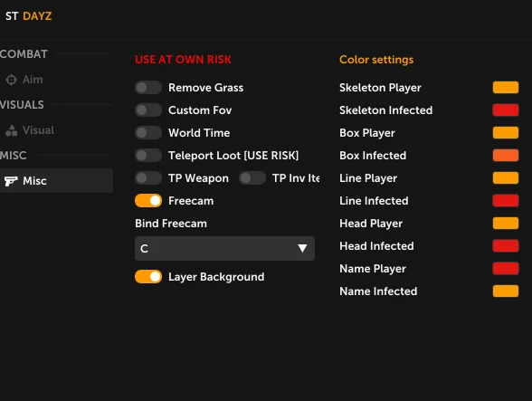Switch to the Visual tab label
The height and width of the screenshot is (401, 532).
tap(38, 130)
